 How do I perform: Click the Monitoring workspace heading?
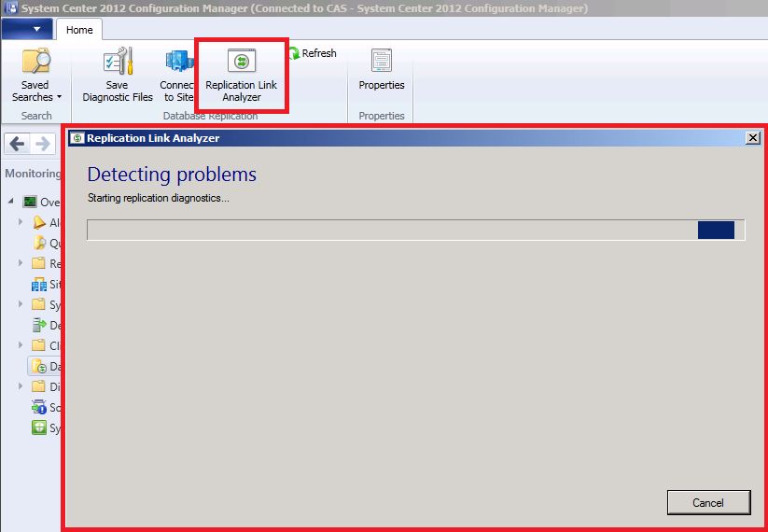tap(33, 174)
